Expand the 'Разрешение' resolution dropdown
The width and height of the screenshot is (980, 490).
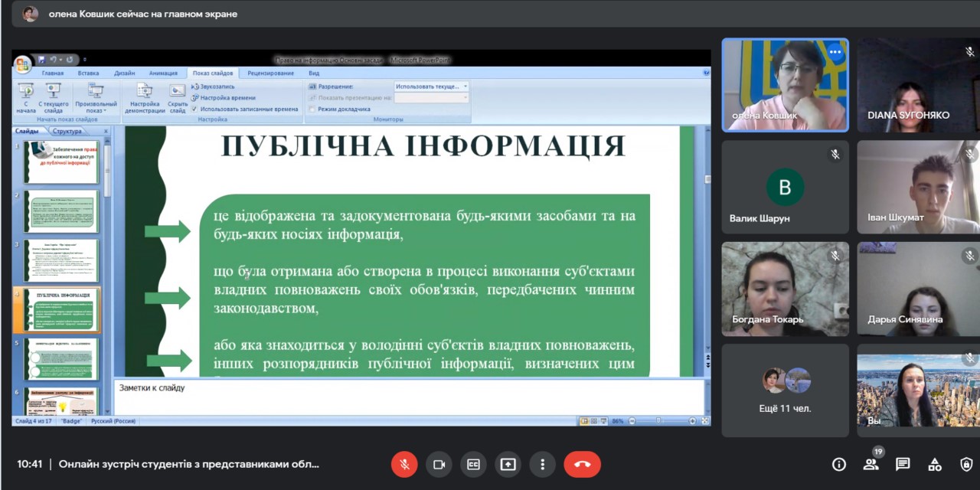click(465, 87)
